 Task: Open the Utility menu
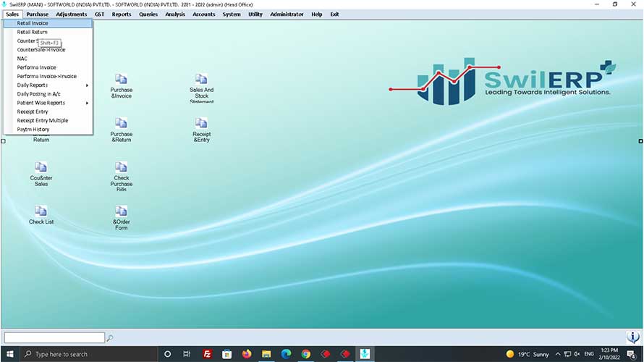255,14
